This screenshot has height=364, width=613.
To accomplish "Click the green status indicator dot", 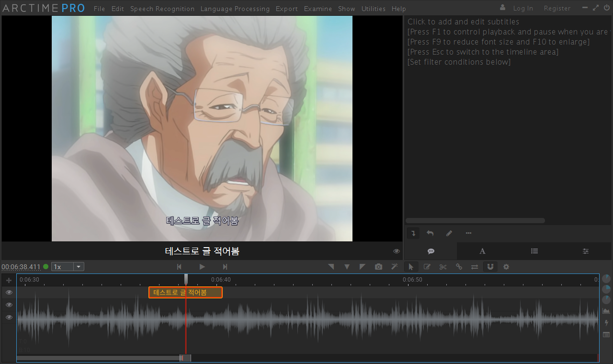I will tap(46, 267).
